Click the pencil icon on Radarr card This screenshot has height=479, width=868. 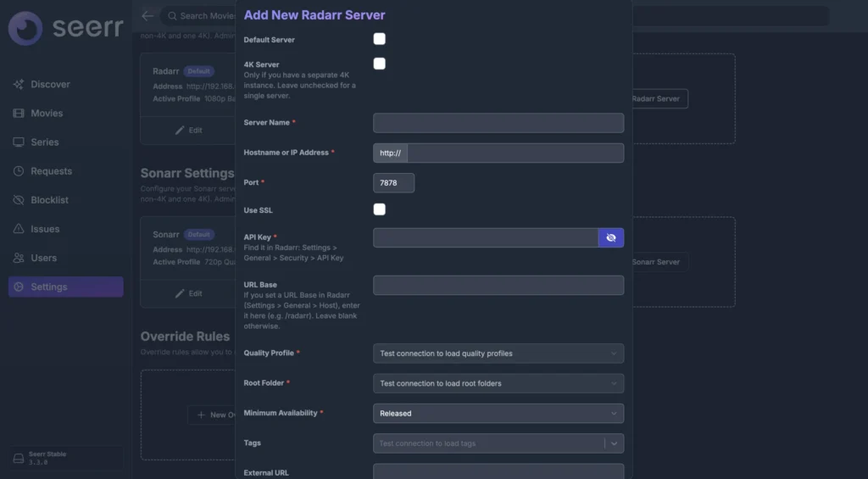point(180,130)
